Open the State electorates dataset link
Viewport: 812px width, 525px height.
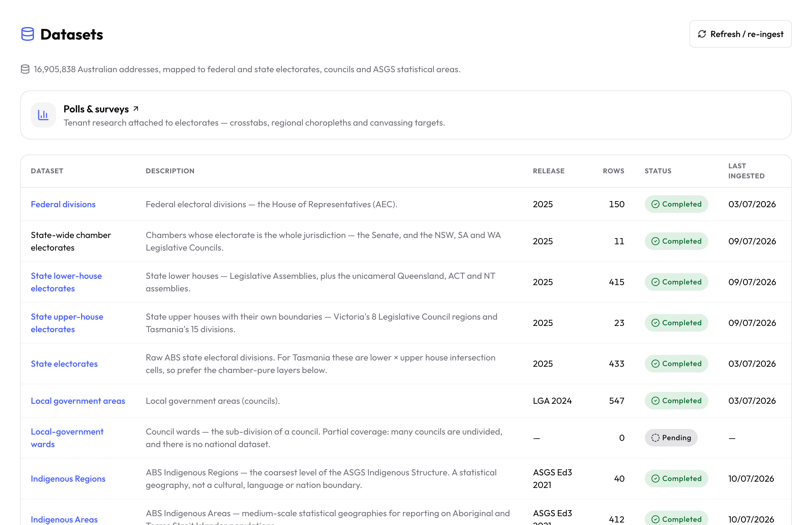(64, 364)
